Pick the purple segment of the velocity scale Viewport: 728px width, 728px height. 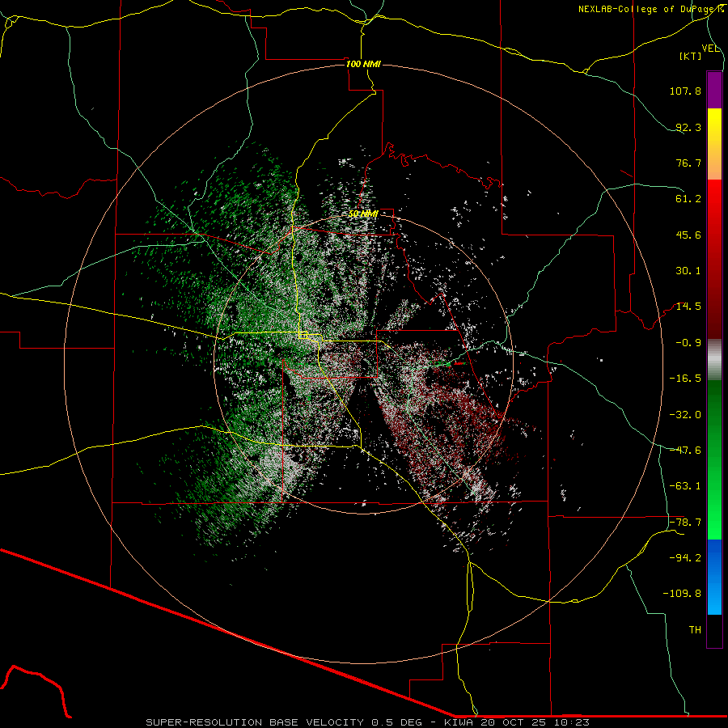point(714,90)
